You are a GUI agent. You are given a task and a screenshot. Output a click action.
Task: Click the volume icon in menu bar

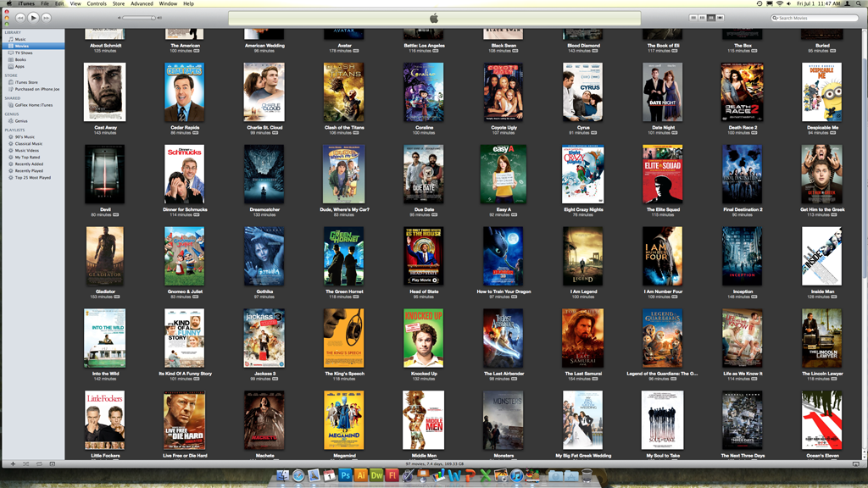789,3
